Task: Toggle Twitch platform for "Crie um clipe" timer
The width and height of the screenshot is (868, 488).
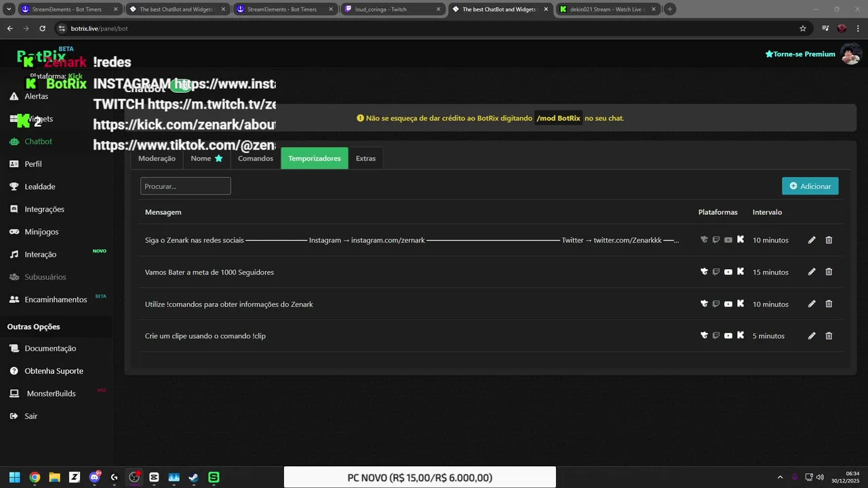Action: click(716, 335)
